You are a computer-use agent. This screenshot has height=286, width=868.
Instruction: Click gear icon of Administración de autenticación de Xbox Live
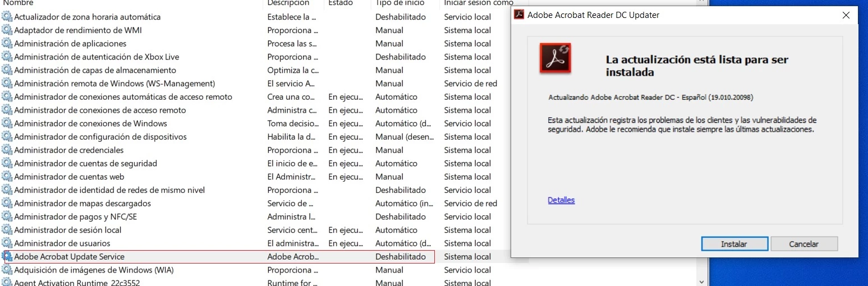(x=7, y=57)
